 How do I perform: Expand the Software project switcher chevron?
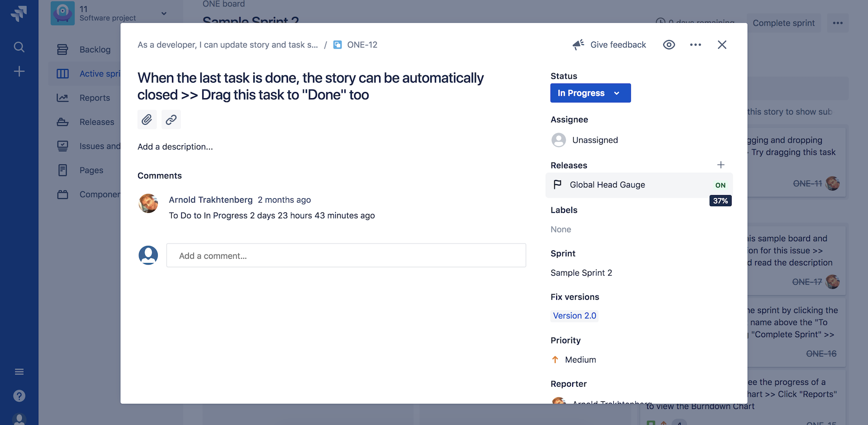pos(163,14)
